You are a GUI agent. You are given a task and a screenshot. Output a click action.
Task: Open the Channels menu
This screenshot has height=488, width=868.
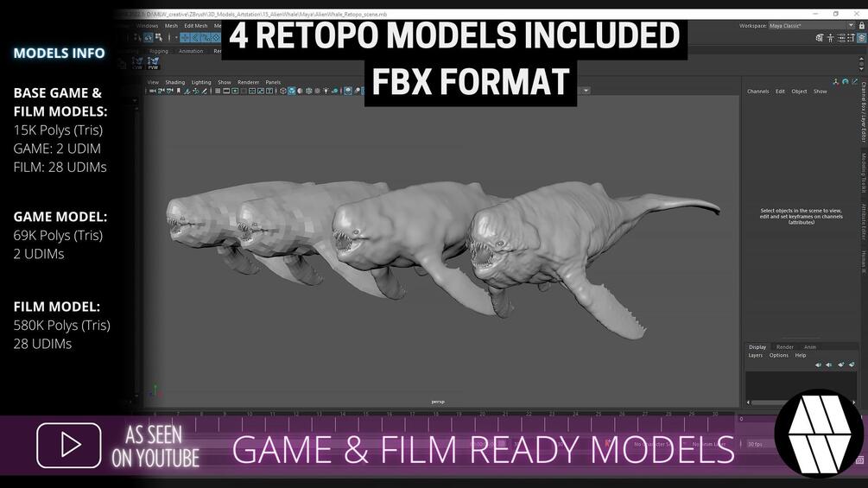(x=757, y=92)
